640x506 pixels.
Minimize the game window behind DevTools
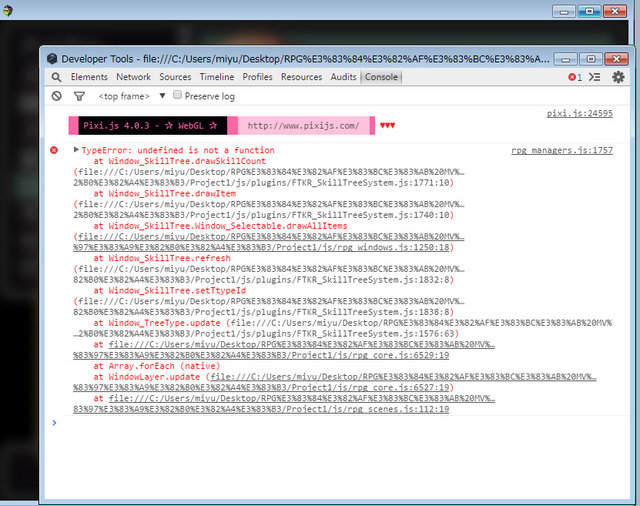[564, 11]
